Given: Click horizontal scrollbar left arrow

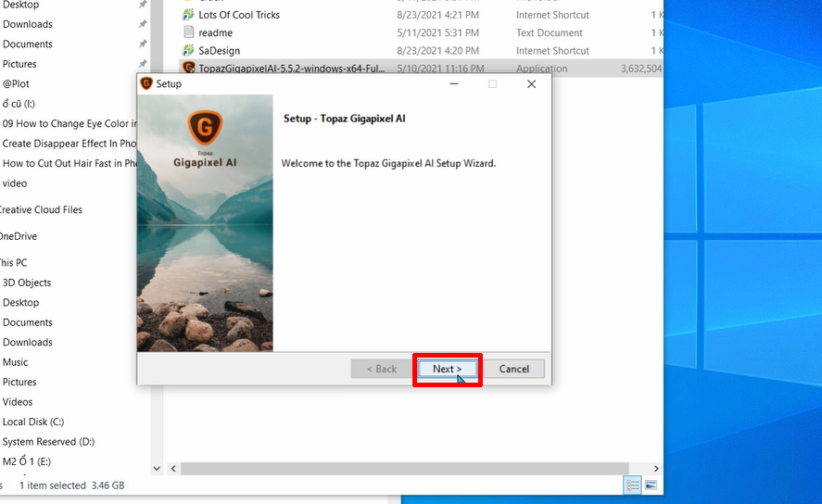Looking at the screenshot, I should click(x=173, y=469).
